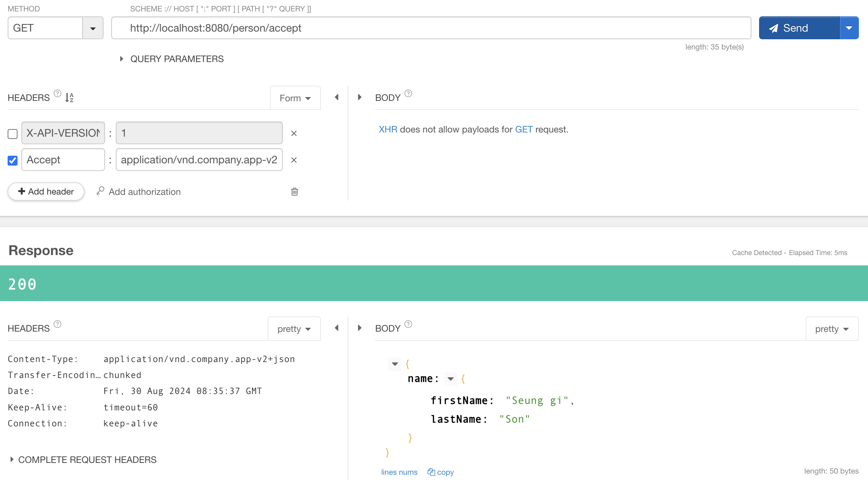
Task: Enable the X-API-VERSION header checkbox
Action: 13,134
